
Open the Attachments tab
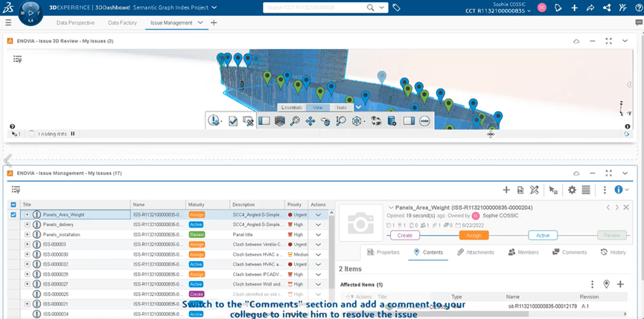pos(476,252)
